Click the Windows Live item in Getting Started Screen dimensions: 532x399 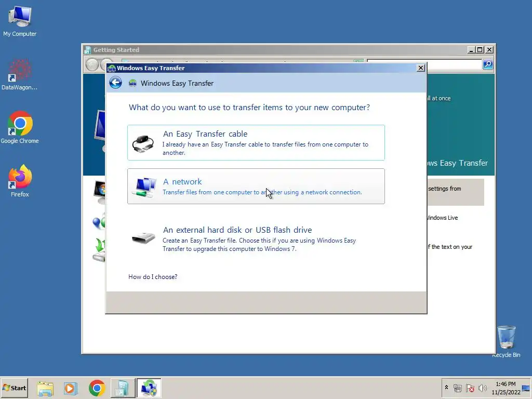click(x=443, y=218)
